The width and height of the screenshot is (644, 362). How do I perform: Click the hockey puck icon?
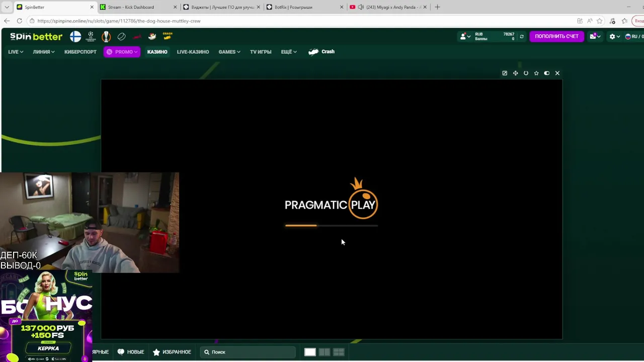pos(121,37)
